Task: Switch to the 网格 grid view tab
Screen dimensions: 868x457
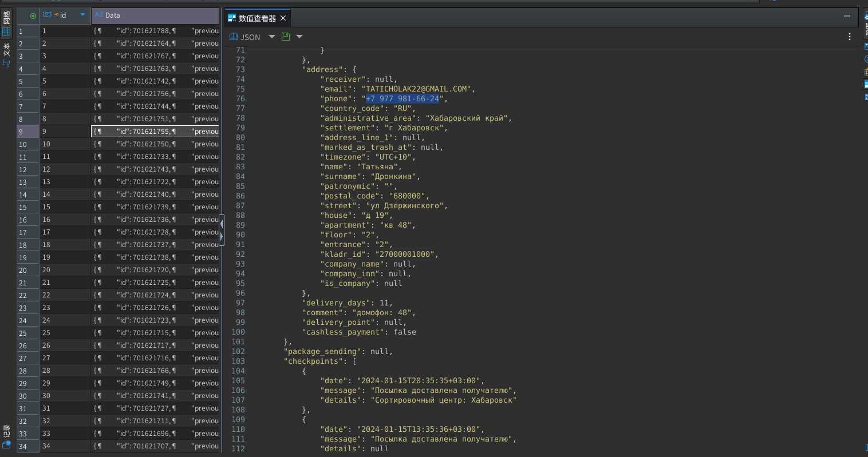Action: [x=6, y=25]
